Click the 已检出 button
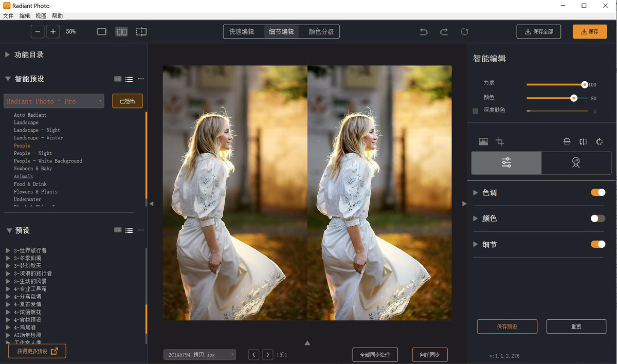 (128, 101)
